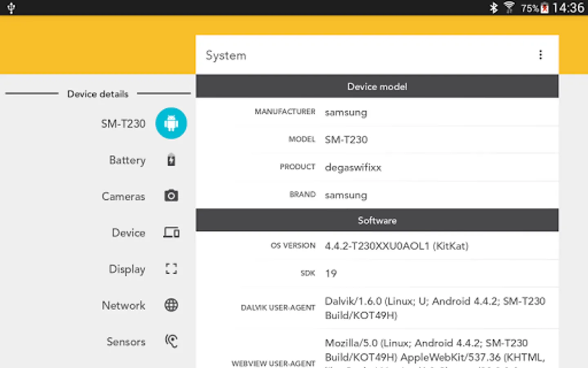Click the System title text

226,55
